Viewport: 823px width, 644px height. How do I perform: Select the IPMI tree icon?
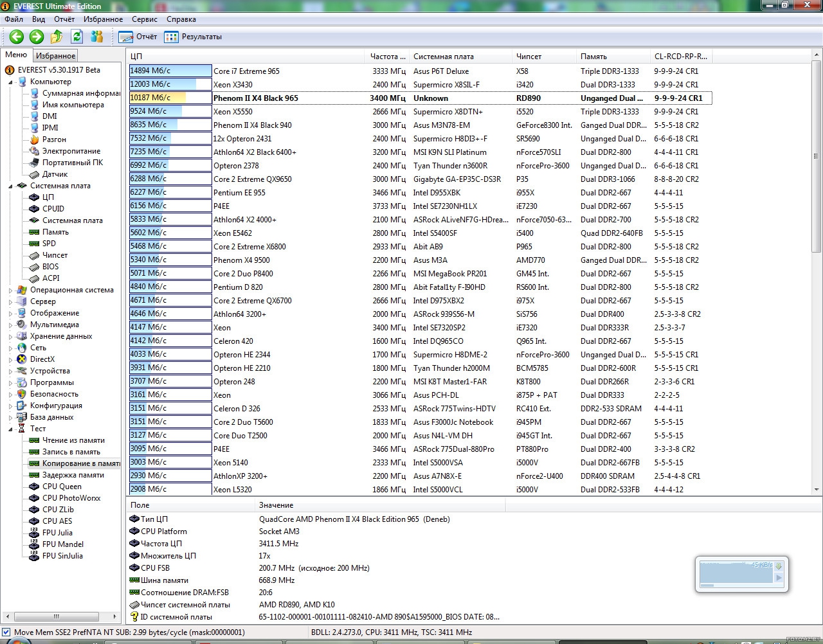click(35, 128)
